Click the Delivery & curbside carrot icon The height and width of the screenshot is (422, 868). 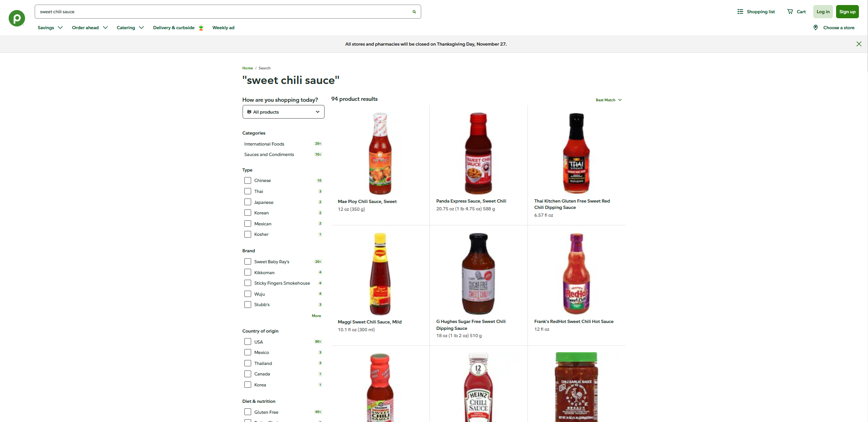point(201,28)
